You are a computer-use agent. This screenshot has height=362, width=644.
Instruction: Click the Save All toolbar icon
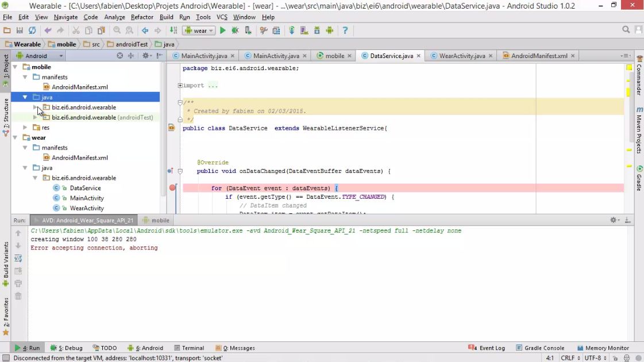point(20,29)
